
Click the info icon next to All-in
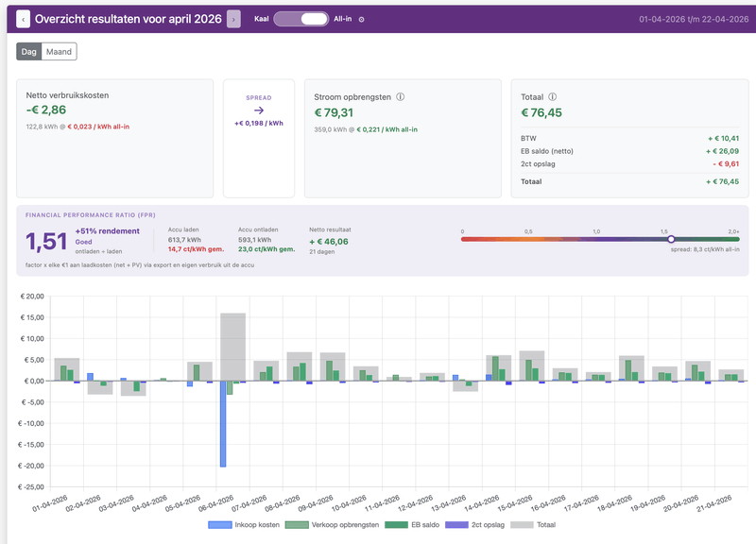[x=362, y=19]
